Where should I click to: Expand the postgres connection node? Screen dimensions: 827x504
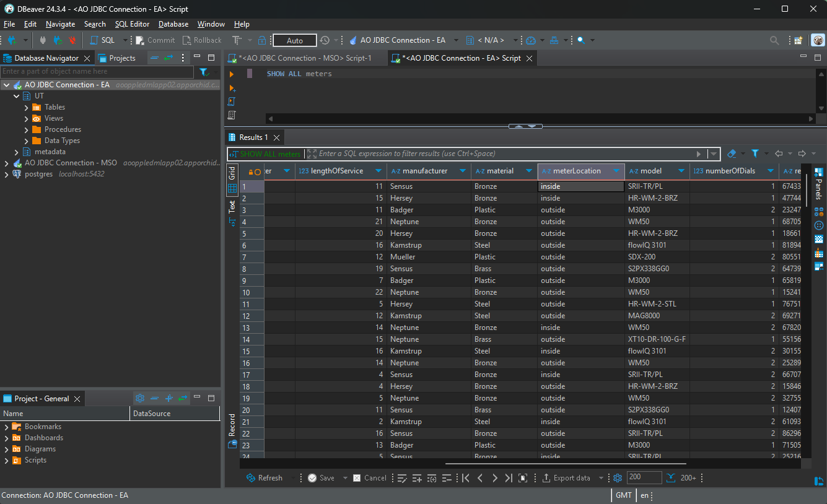click(7, 174)
